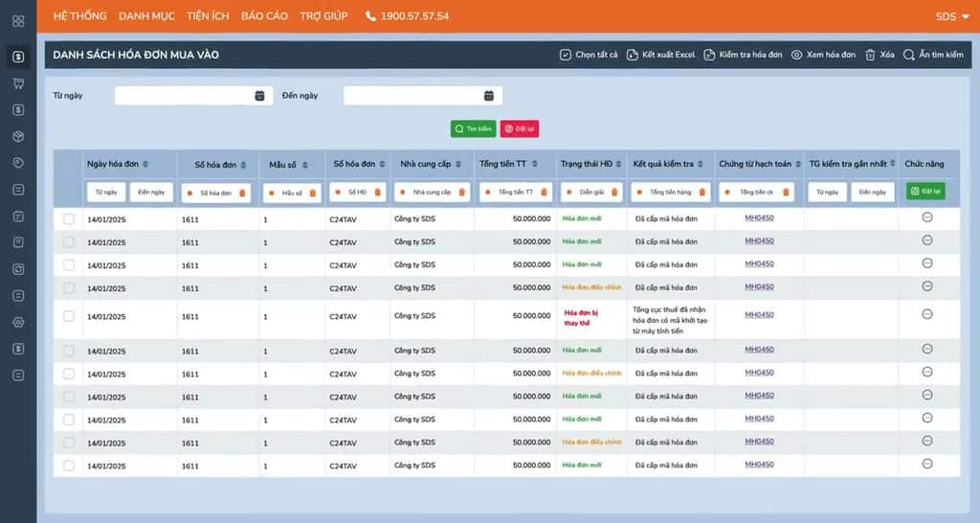Screen dimensions: 980x523
Task: Clear the Mẫu số filter trash icon
Action: point(313,193)
